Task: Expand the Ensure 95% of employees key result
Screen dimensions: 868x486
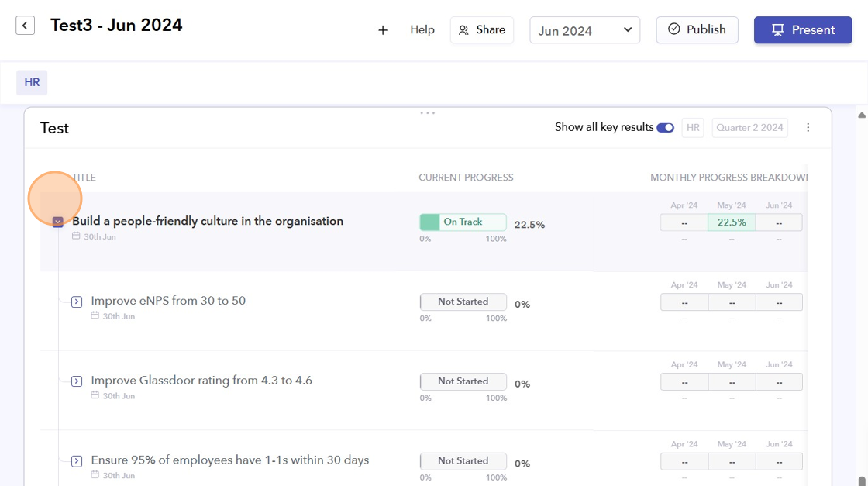Action: tap(77, 461)
